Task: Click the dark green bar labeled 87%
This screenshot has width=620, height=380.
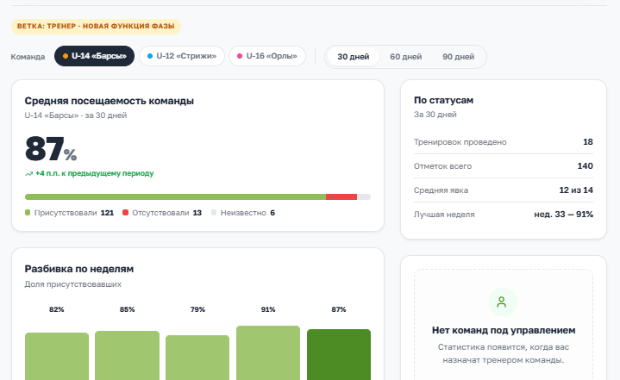Action: pyautogui.click(x=339, y=355)
